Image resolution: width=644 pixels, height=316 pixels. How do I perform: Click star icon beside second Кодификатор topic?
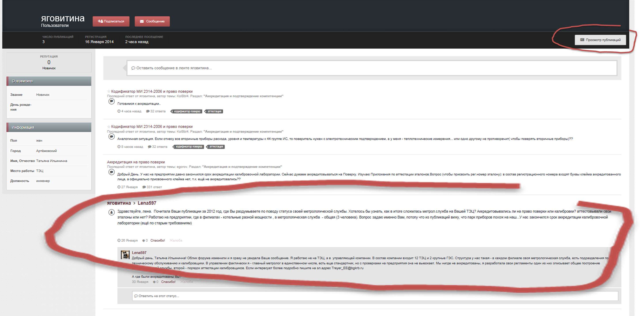109,127
